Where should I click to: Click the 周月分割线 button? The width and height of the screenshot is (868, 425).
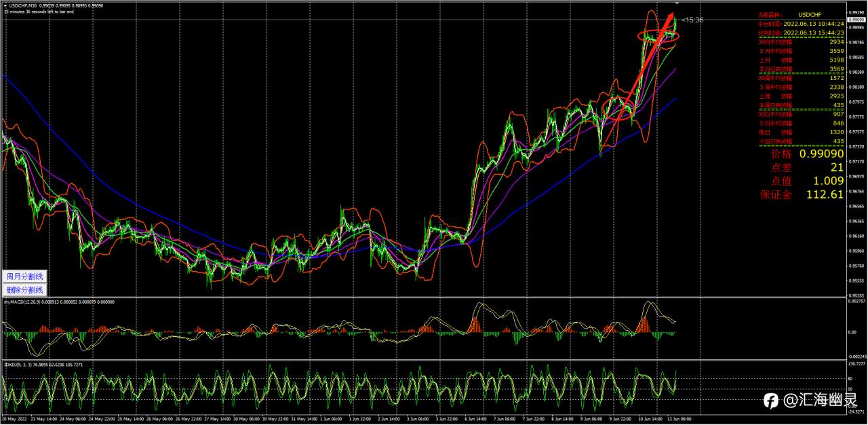pyautogui.click(x=24, y=277)
